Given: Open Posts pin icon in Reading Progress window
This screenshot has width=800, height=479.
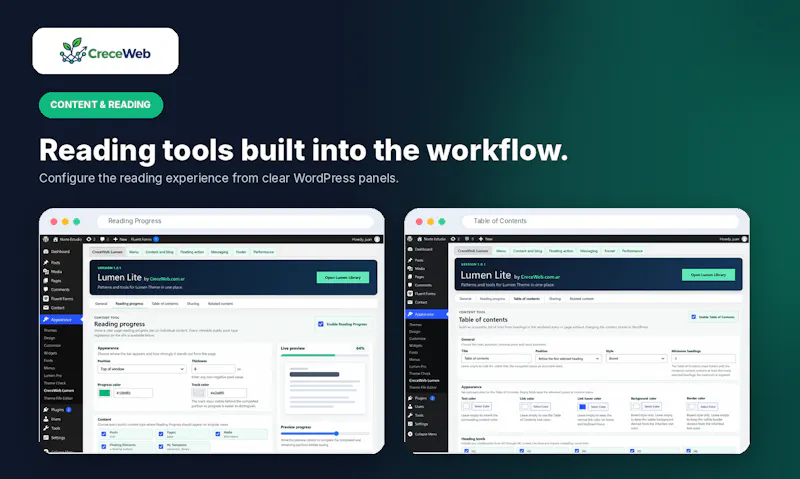Looking at the screenshot, I should pos(46,262).
